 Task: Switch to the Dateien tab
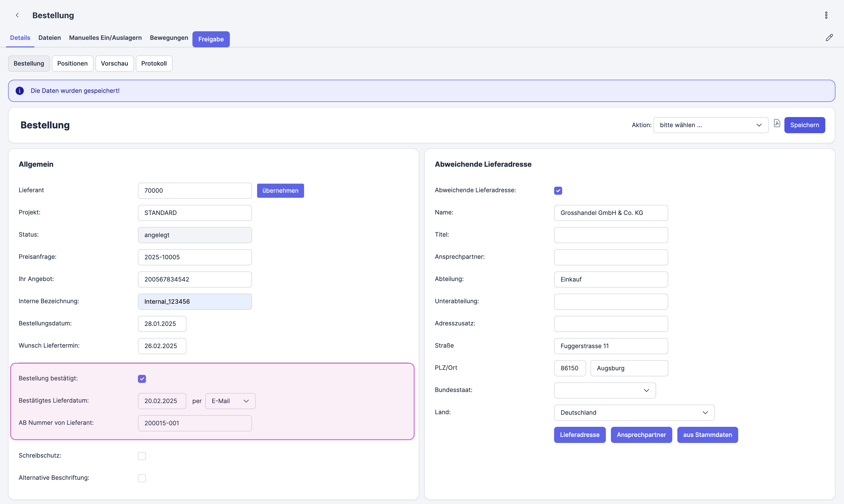click(50, 38)
